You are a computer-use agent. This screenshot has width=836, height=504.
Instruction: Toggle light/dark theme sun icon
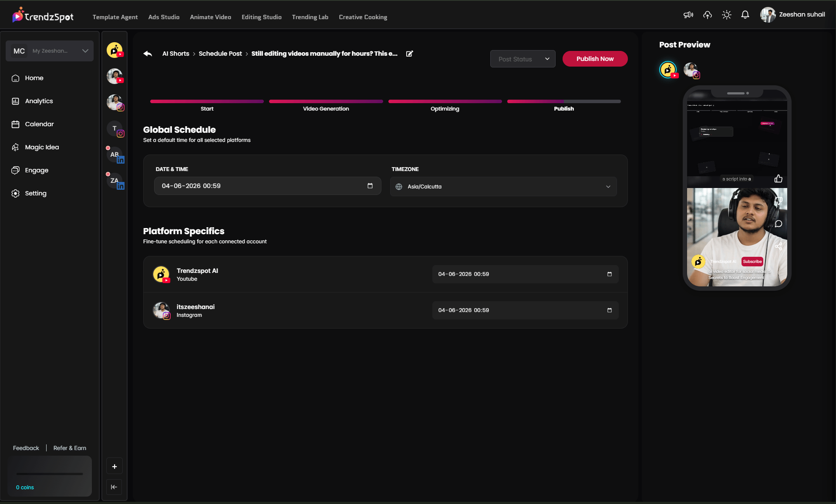point(726,15)
